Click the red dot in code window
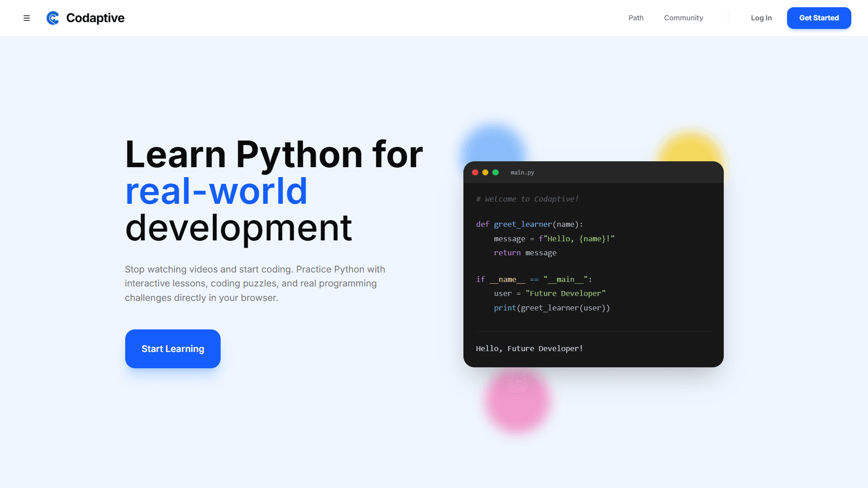The height and width of the screenshot is (488, 868). click(475, 173)
